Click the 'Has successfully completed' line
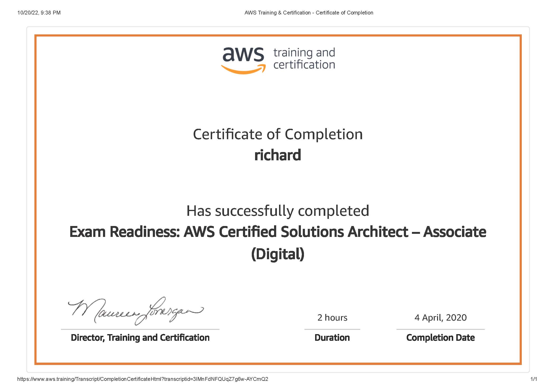Image resolution: width=555 pixels, height=392 pixels. pyautogui.click(x=278, y=211)
